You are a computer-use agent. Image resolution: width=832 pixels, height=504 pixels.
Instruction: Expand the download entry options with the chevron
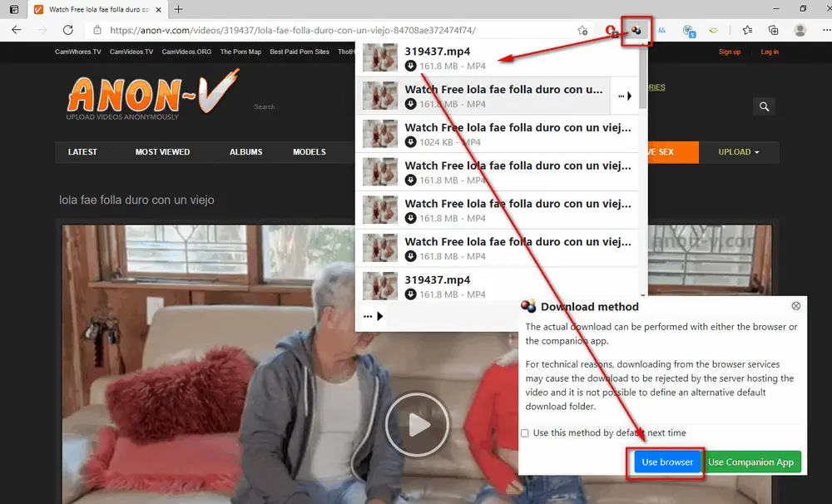[x=631, y=95]
